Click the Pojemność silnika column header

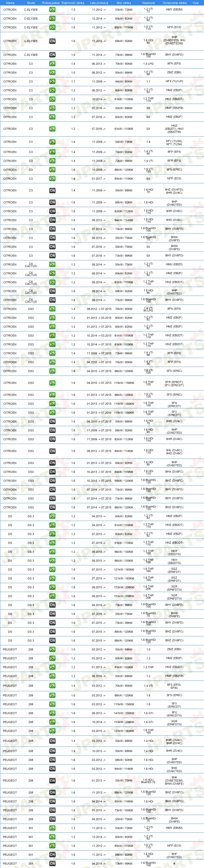pos(73,3)
